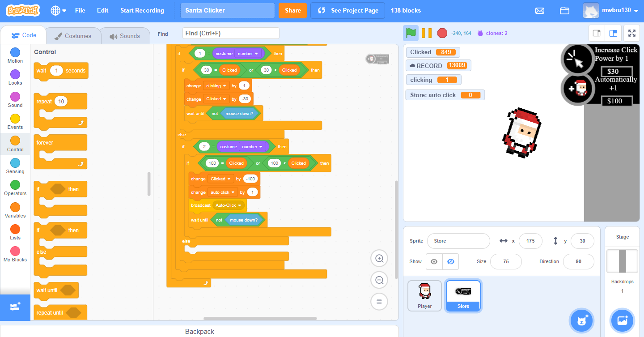Screen dimensions: 644x337
Task: Select the Sensing block category
Action: click(15, 166)
